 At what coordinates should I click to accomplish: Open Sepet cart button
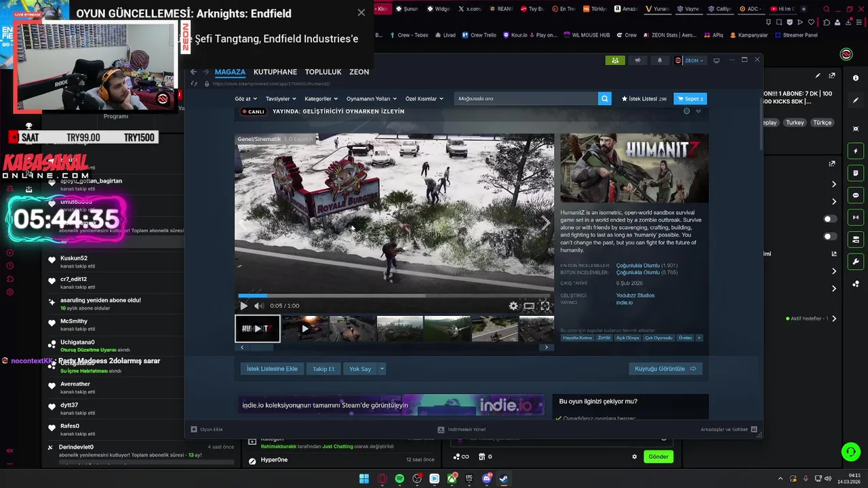[690, 99]
